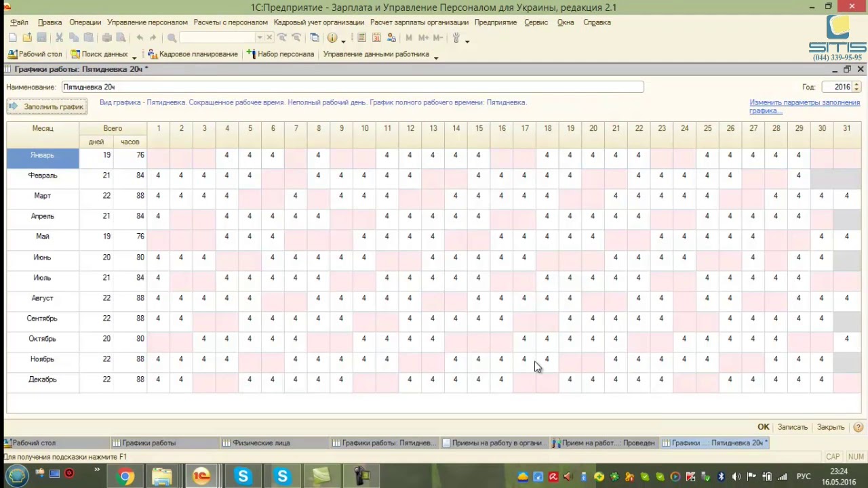Open the Help information icon
The width and height of the screenshot is (868, 488).
(332, 38)
